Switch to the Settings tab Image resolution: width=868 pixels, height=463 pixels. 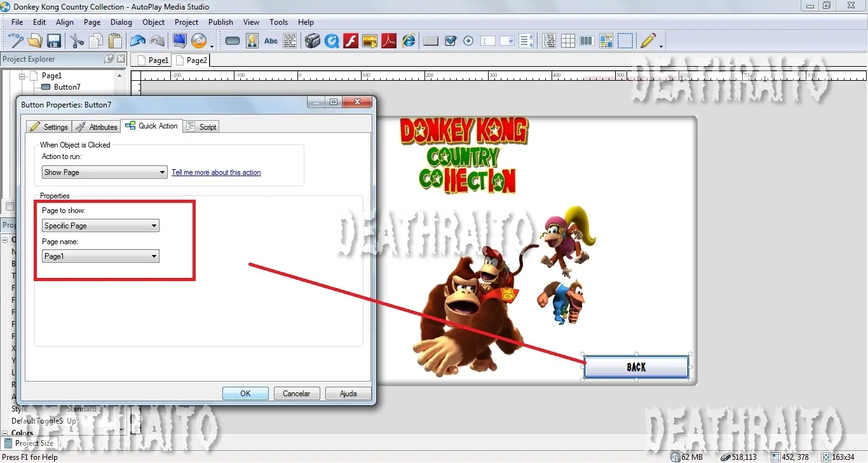tap(49, 127)
